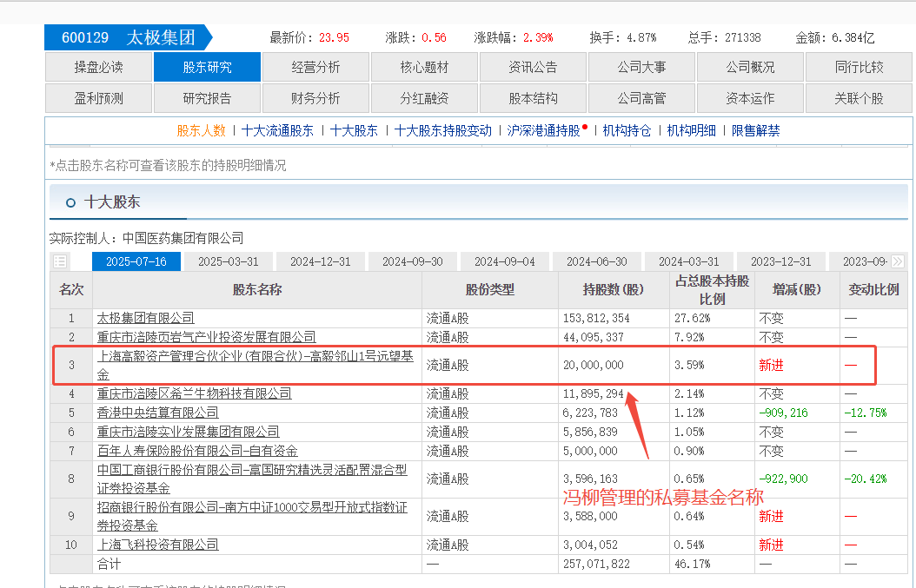Open 百年人寿保险 自有资金 link
This screenshot has height=588, width=916.
click(x=197, y=451)
